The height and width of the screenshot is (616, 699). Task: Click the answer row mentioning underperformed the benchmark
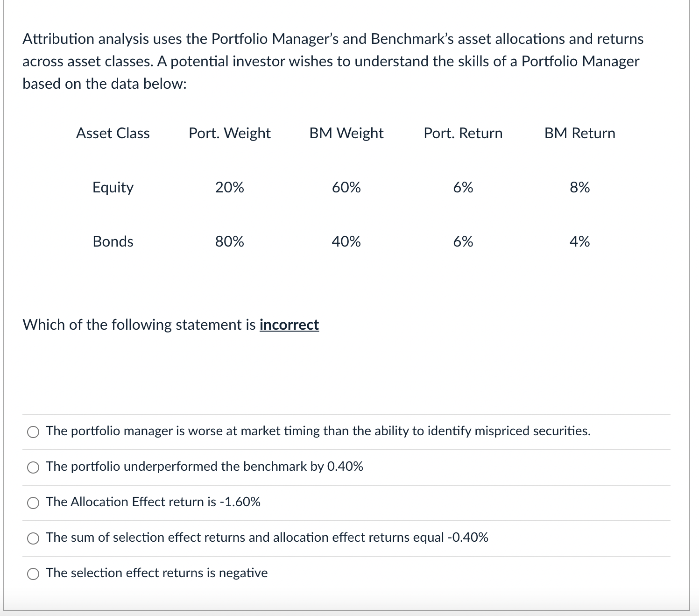pyautogui.click(x=204, y=466)
